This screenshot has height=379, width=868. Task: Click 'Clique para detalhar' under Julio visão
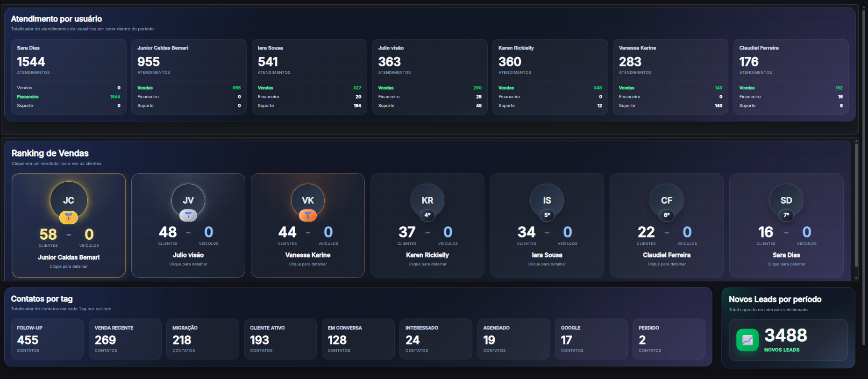[188, 264]
